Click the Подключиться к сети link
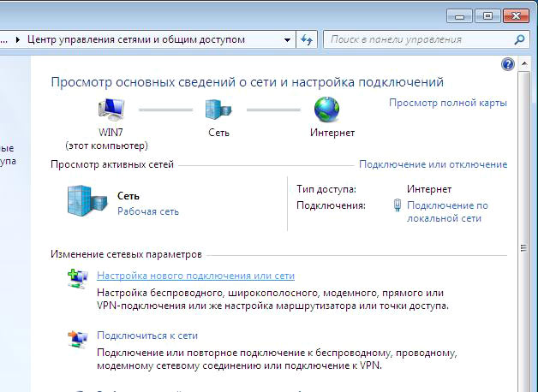538x392 pixels. coord(147,336)
